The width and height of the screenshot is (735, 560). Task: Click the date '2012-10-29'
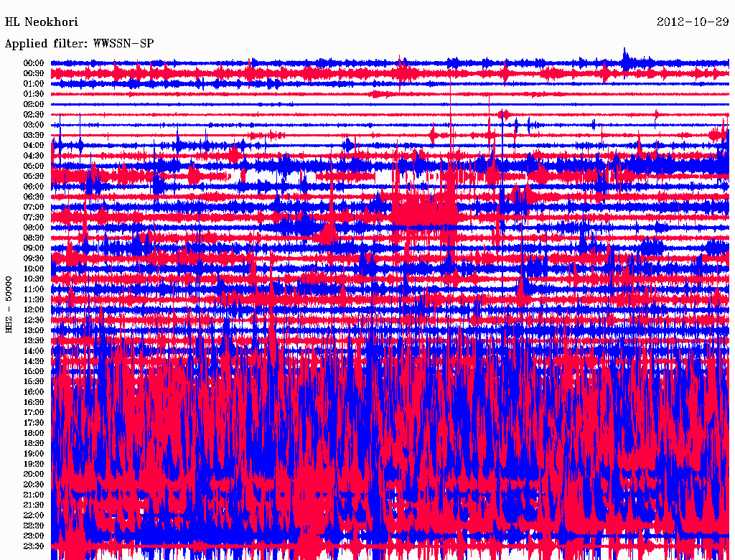[693, 22]
